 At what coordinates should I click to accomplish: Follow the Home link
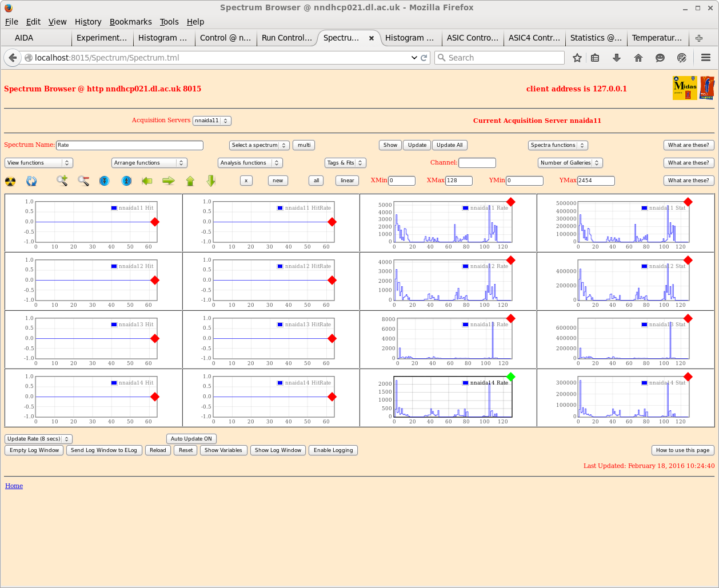(x=14, y=486)
